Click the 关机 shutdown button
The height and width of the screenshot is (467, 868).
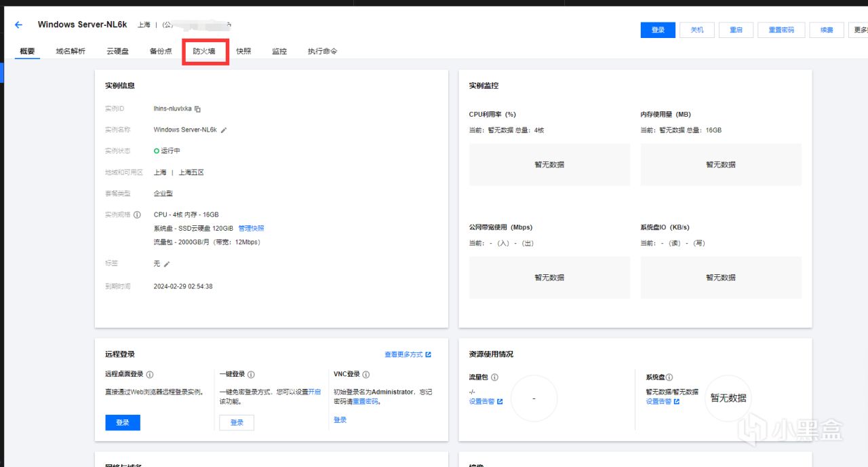pyautogui.click(x=697, y=30)
